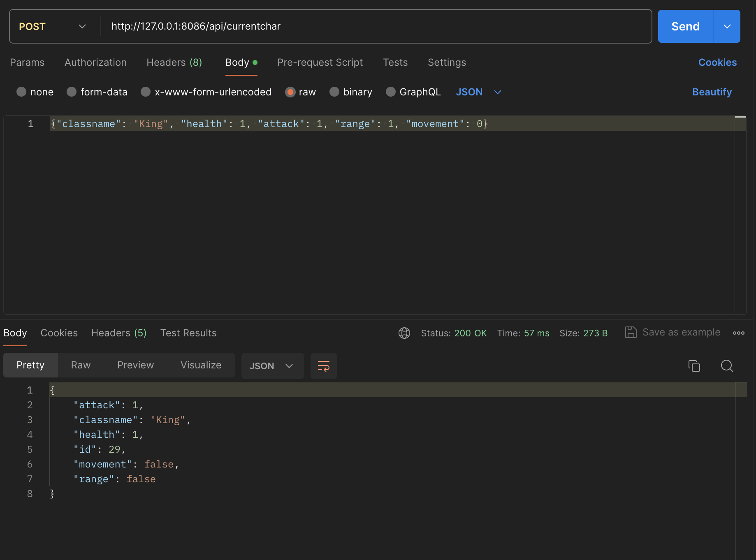This screenshot has width=756, height=560.
Task: Click the Send button
Action: click(685, 26)
